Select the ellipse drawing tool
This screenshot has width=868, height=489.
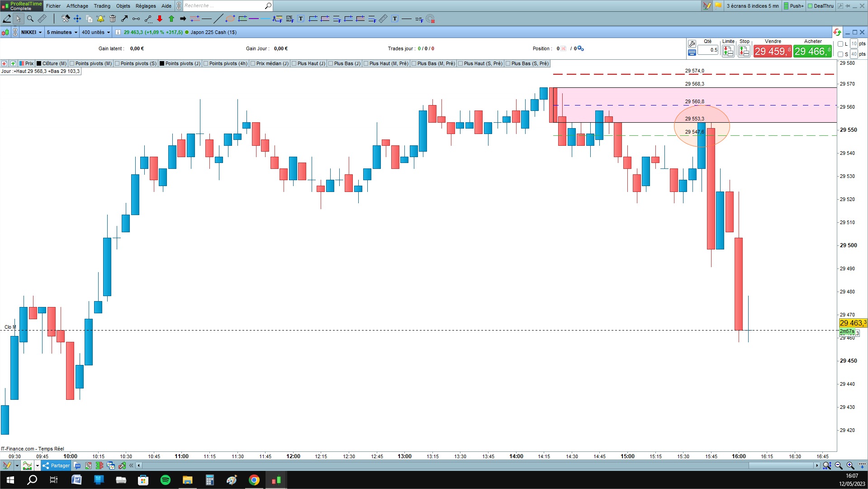coord(230,19)
